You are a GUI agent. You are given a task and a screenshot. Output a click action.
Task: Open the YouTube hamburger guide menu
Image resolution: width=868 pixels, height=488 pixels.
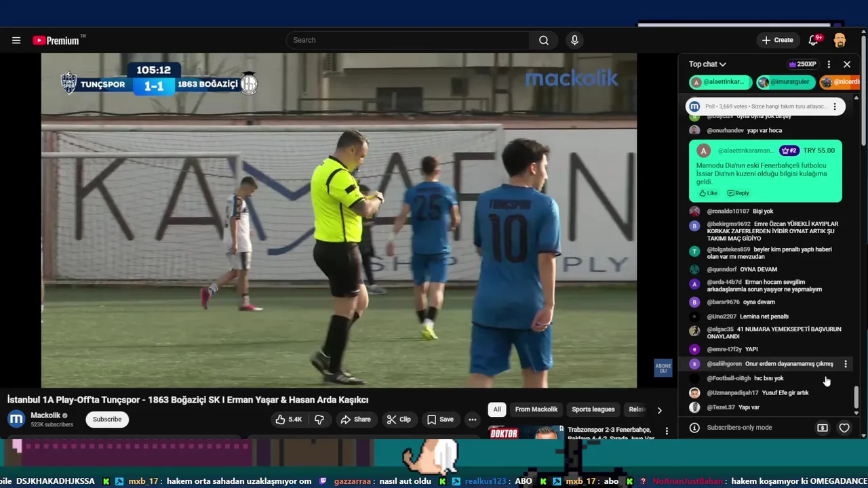click(x=16, y=41)
